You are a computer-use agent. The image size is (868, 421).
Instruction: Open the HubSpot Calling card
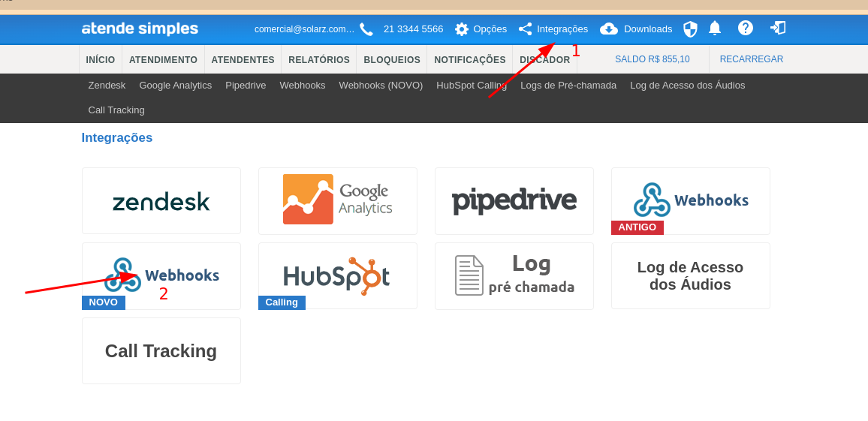point(338,276)
